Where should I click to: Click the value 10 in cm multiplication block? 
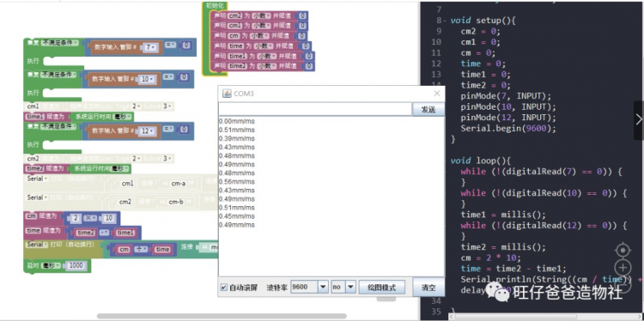[108, 218]
